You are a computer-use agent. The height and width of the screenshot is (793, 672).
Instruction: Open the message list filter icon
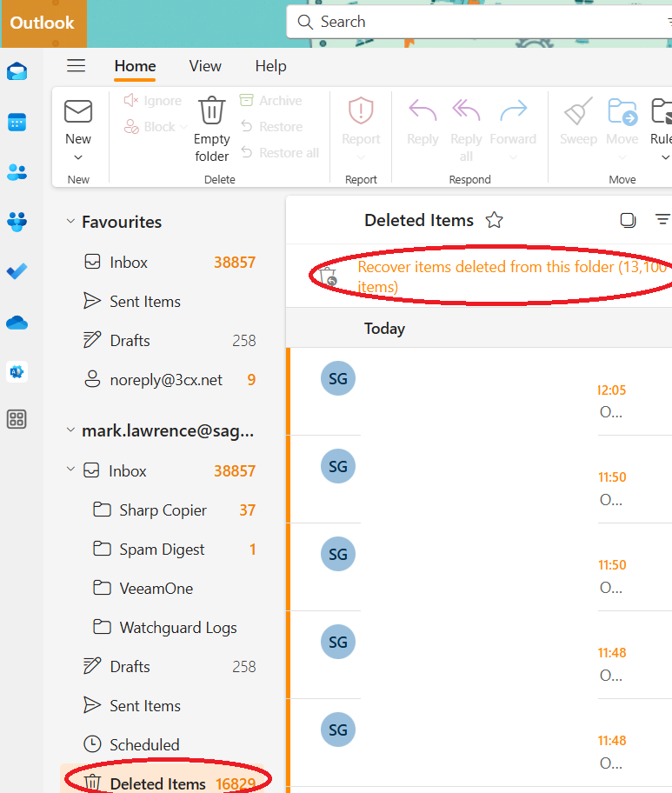tap(662, 219)
